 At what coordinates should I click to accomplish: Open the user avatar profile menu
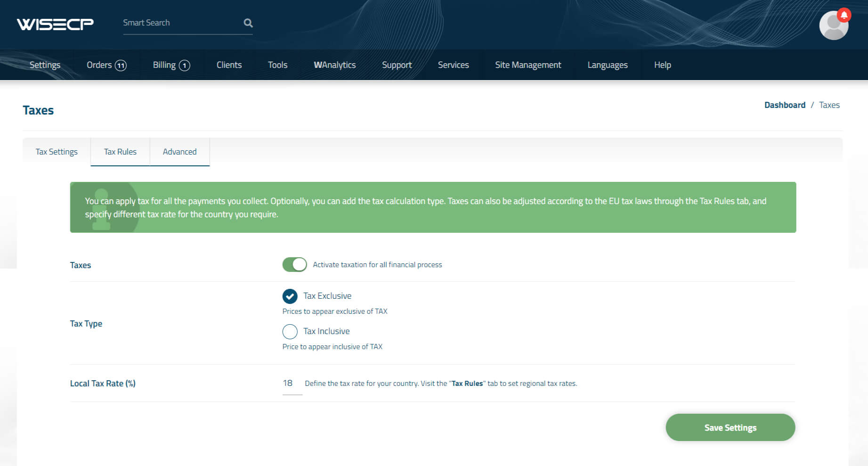coord(833,26)
